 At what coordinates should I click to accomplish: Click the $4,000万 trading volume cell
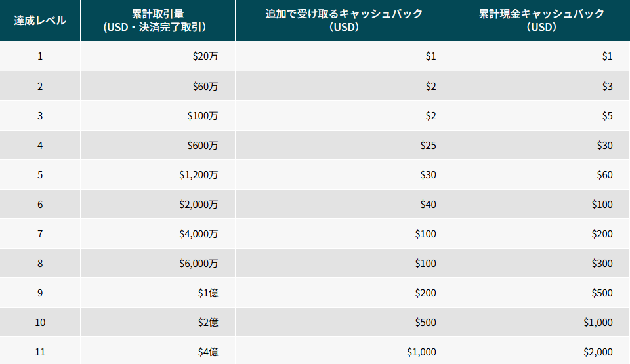click(x=158, y=234)
